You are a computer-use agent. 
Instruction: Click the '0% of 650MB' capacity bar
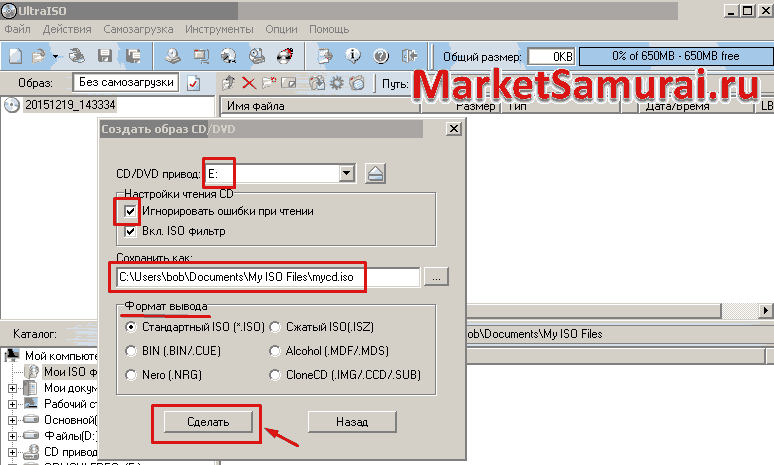click(x=676, y=56)
